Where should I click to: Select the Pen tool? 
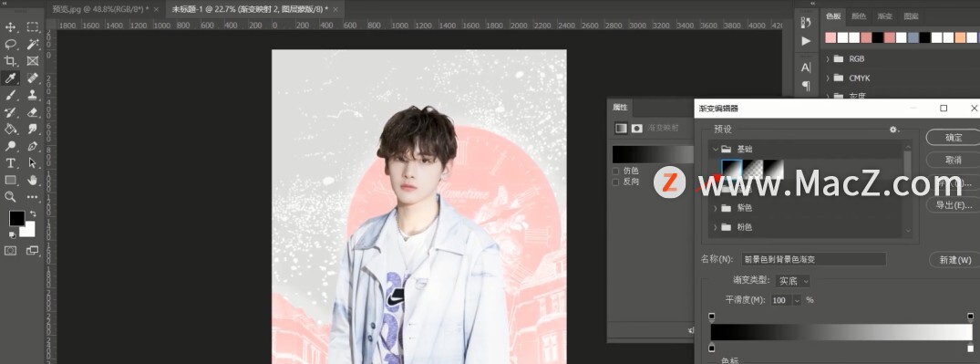tap(33, 146)
